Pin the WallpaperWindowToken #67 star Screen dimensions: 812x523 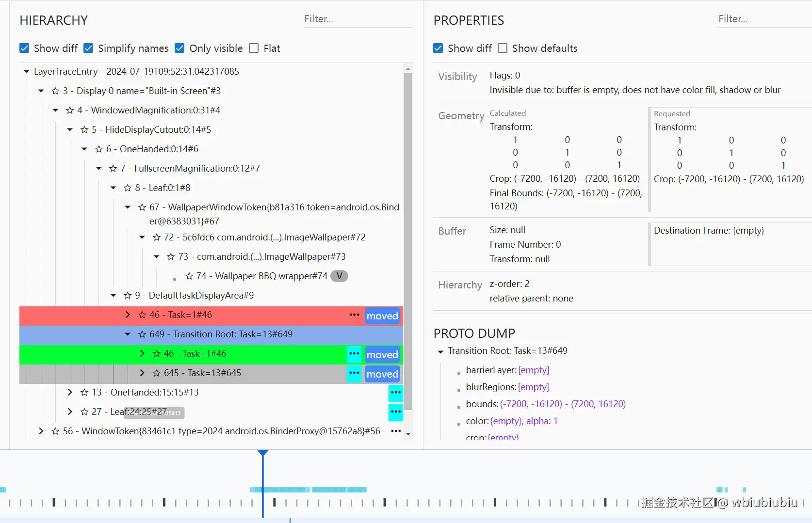tap(142, 207)
